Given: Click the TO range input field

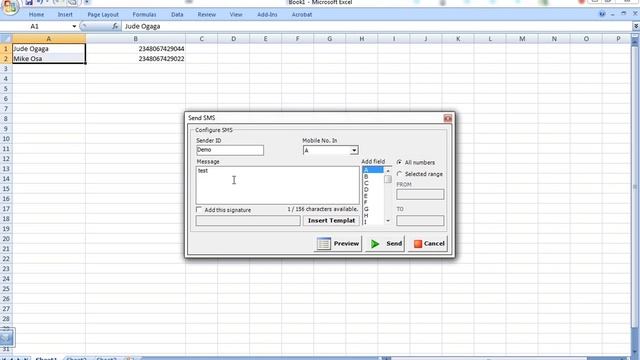Looking at the screenshot, I should coord(420,221).
